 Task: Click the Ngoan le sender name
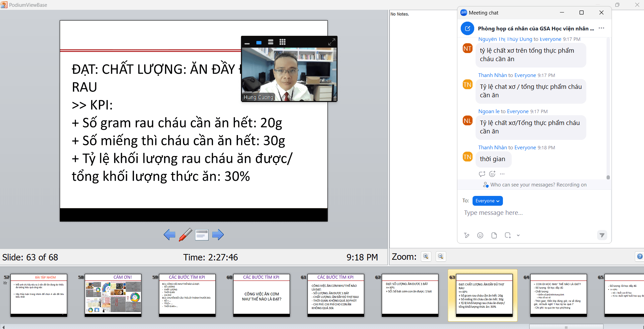coord(489,111)
